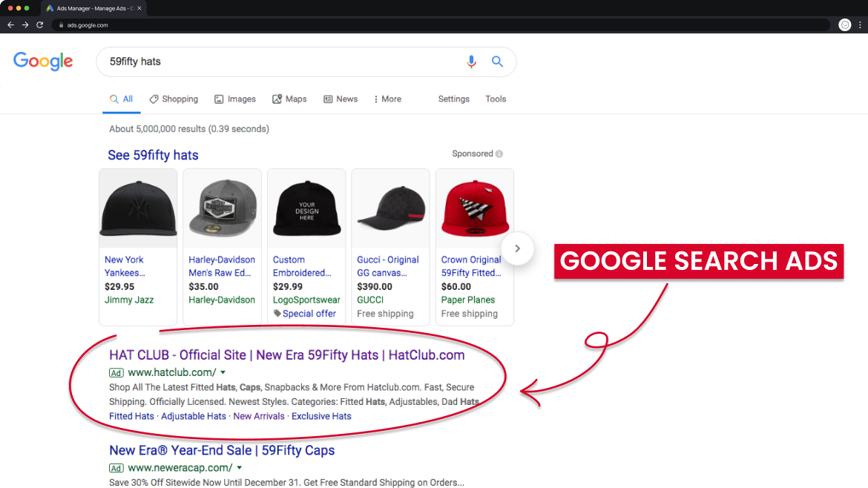
Task: Click the info icon next to Sponsored
Action: 499,154
